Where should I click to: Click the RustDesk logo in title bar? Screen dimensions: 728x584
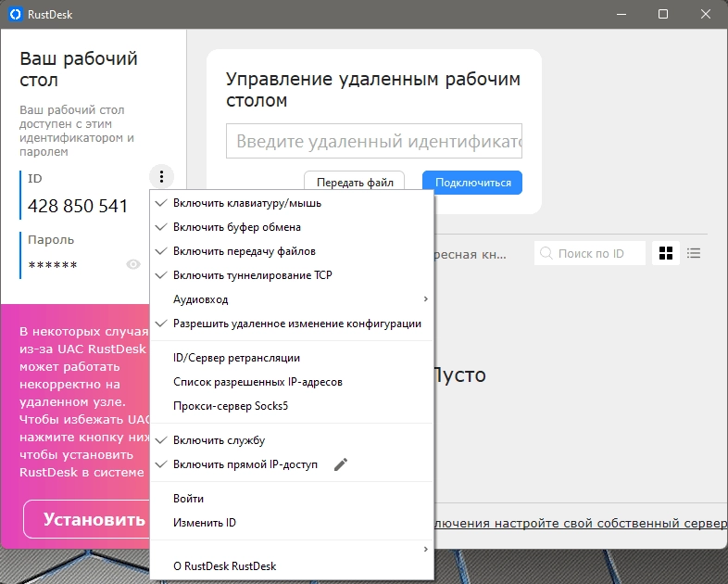[x=16, y=15]
